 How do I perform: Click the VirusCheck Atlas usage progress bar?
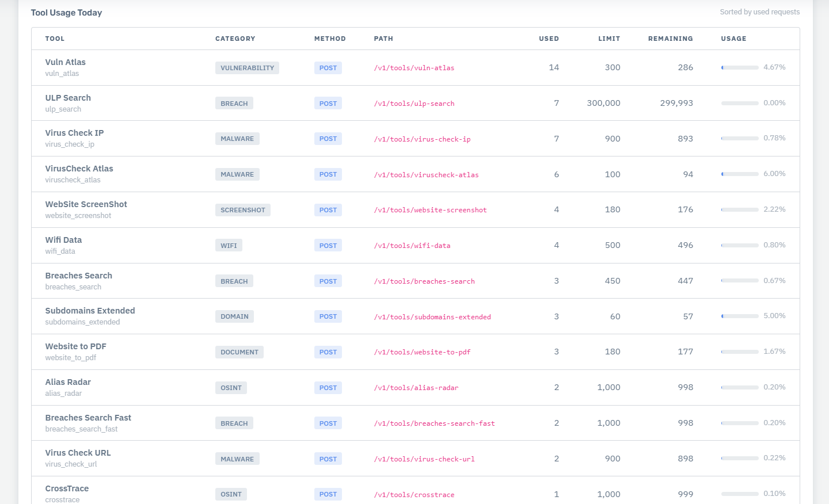740,174
